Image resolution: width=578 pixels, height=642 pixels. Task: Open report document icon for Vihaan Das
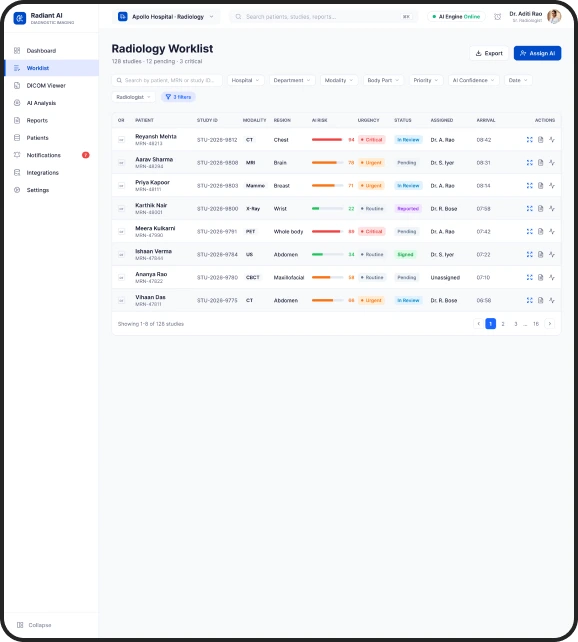click(x=540, y=300)
